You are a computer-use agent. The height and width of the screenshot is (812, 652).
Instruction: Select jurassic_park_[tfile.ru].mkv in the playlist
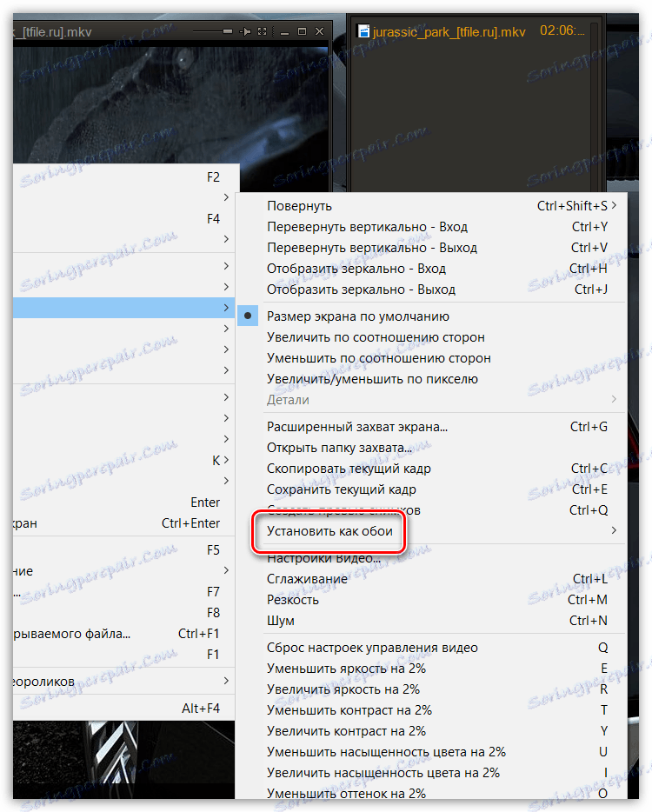[x=449, y=31]
